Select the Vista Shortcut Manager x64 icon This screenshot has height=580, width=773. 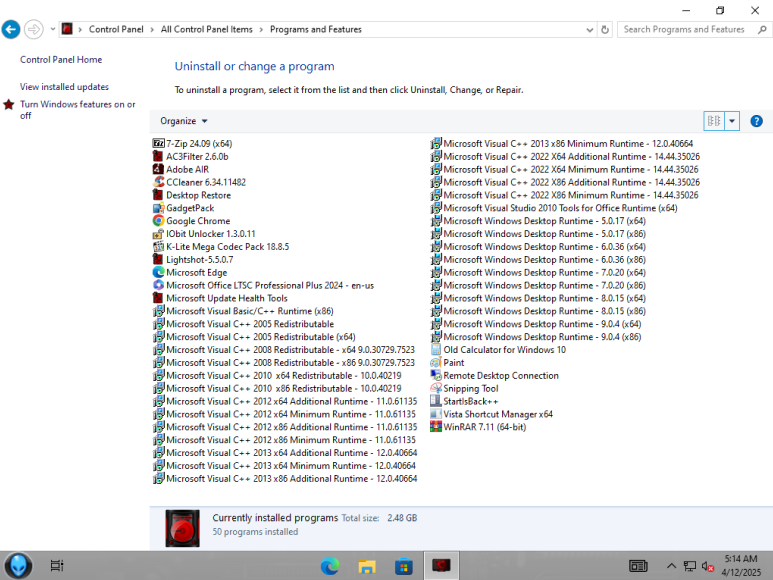[436, 414]
